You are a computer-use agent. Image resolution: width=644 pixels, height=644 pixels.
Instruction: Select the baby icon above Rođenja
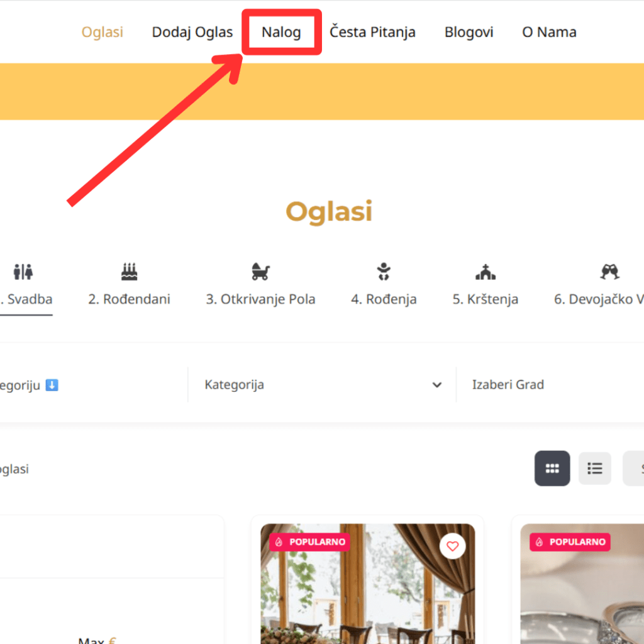click(384, 272)
